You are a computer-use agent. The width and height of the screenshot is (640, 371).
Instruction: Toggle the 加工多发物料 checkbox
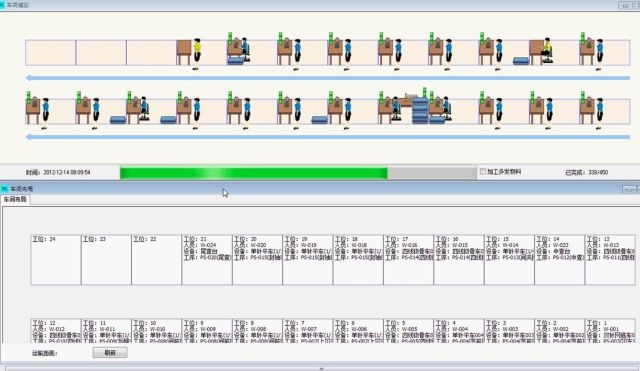[x=483, y=172]
